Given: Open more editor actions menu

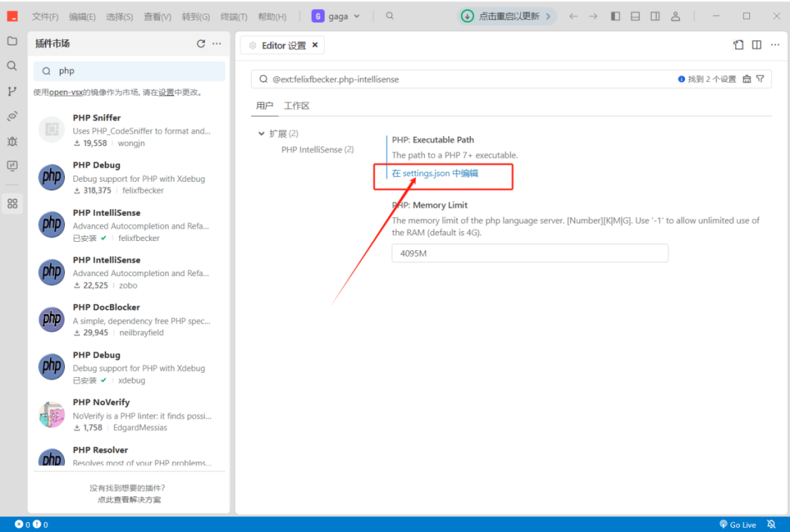Looking at the screenshot, I should (775, 45).
